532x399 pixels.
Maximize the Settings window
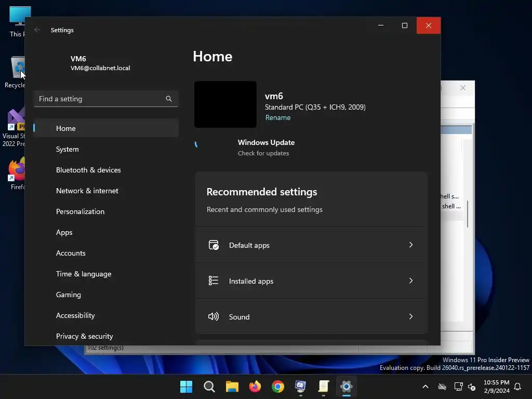[404, 25]
